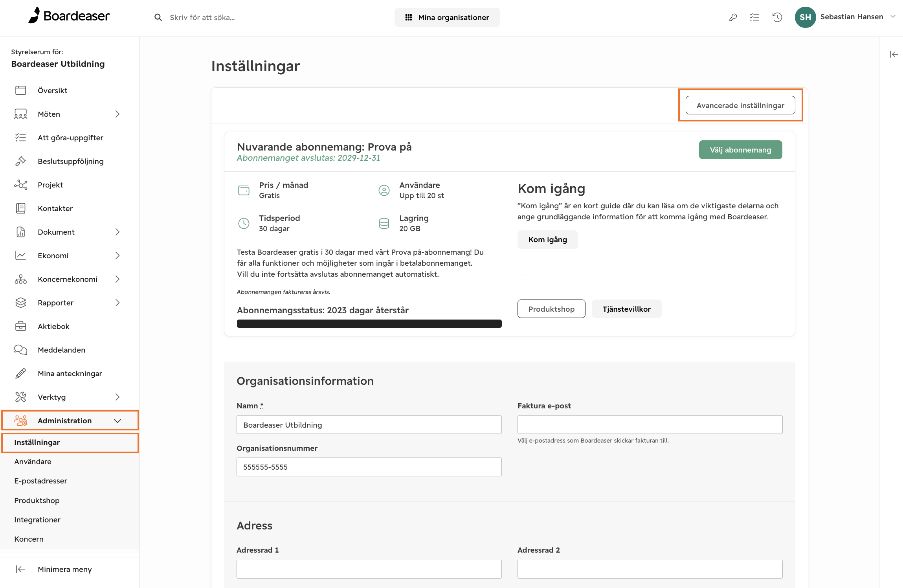Click the Rapporter layers icon
The image size is (903, 588).
pyautogui.click(x=21, y=303)
